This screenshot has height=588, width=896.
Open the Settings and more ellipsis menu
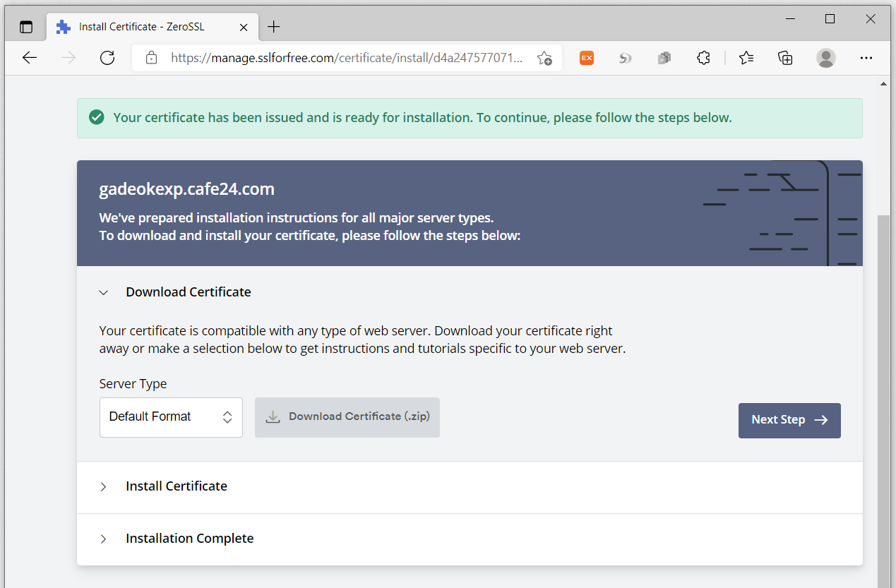[866, 58]
